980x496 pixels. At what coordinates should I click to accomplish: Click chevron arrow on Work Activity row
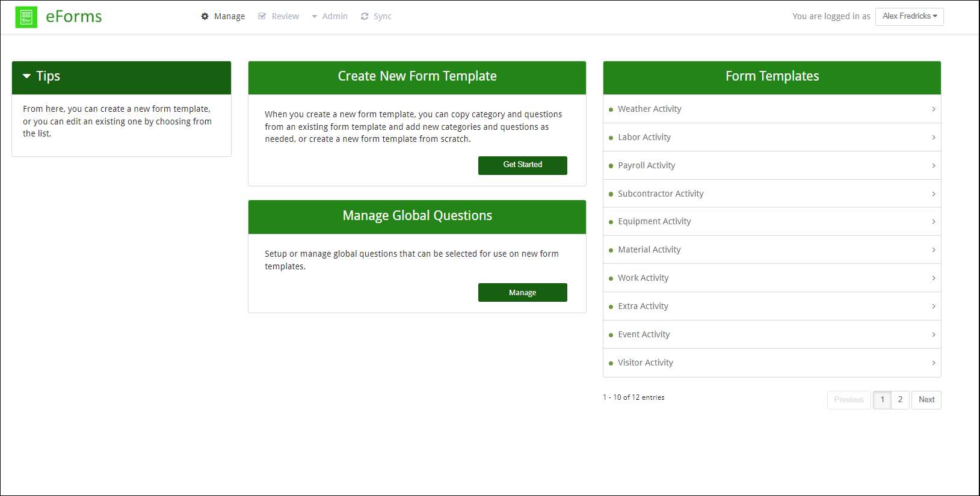(934, 278)
